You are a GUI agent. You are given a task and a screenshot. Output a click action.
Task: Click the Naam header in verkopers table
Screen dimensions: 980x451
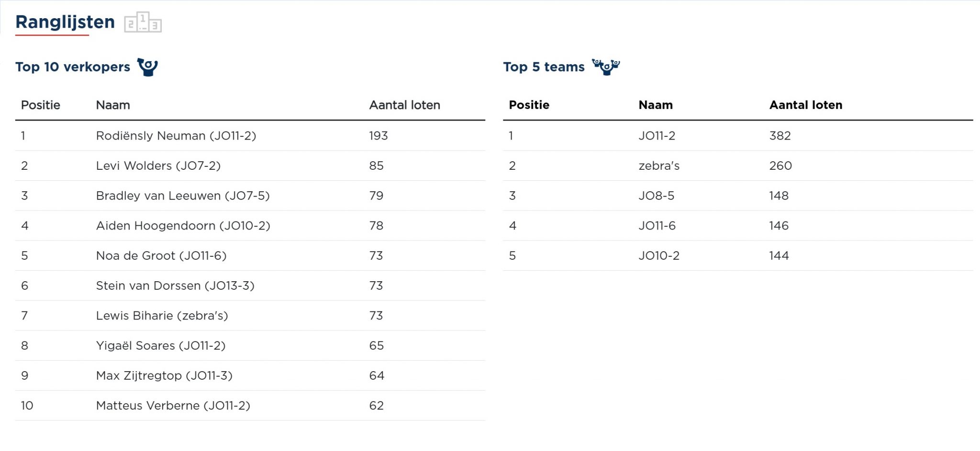coord(113,105)
